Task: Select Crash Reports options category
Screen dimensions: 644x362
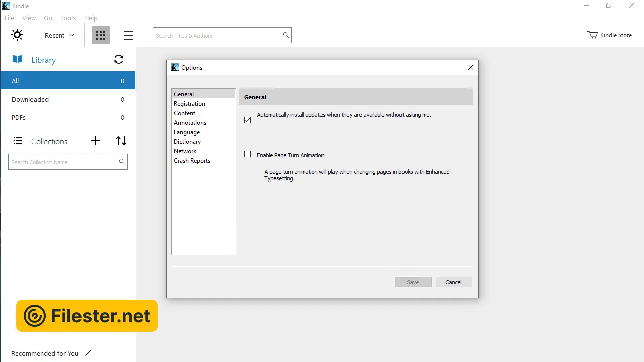Action: [x=192, y=161]
